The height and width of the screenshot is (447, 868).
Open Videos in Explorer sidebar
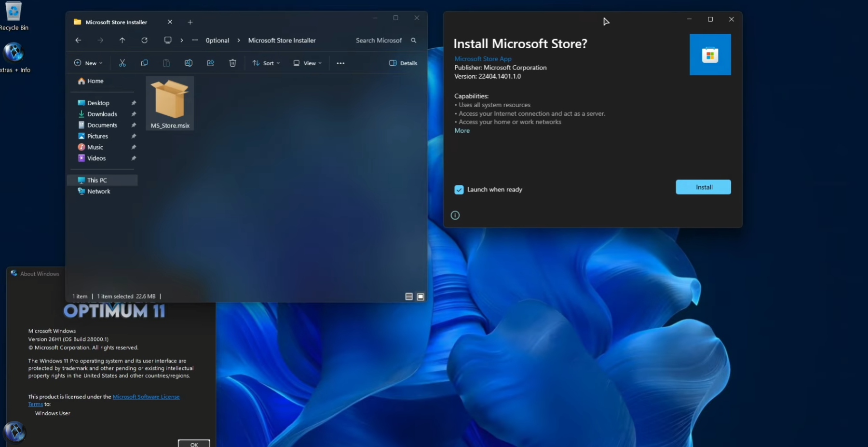coord(96,159)
